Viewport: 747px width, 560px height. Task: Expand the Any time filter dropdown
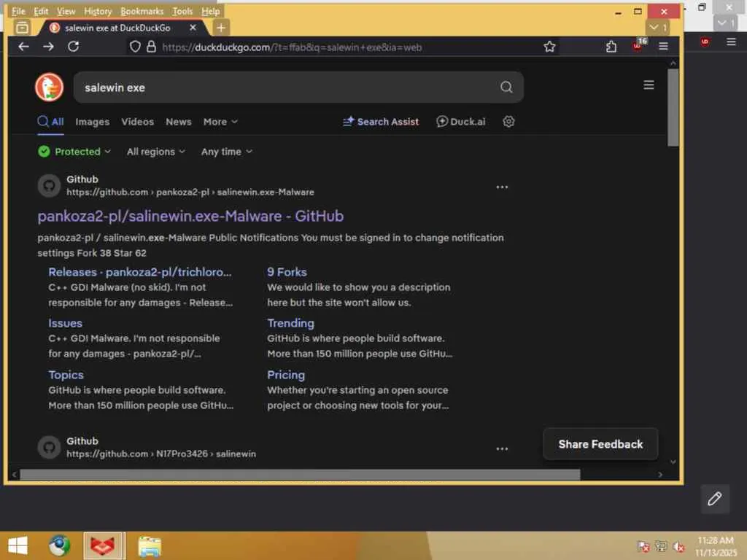227,152
